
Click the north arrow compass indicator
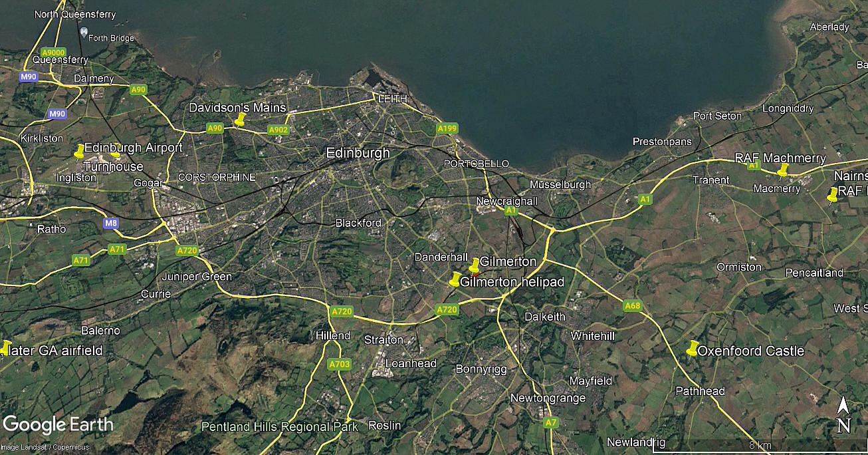click(843, 415)
